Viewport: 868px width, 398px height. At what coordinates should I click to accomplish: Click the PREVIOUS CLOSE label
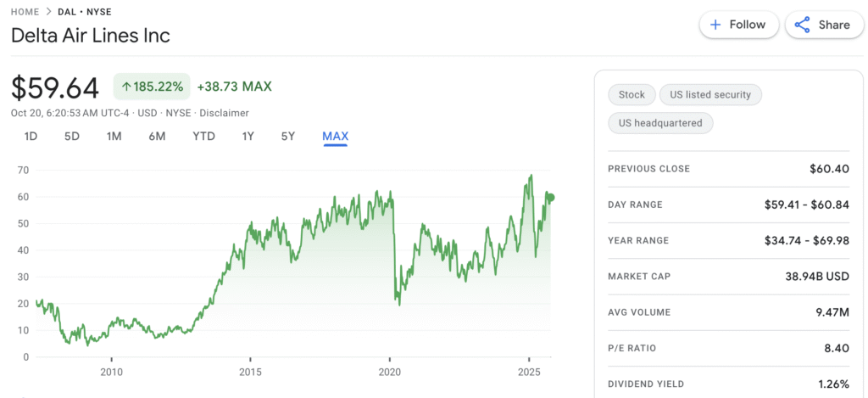click(648, 169)
